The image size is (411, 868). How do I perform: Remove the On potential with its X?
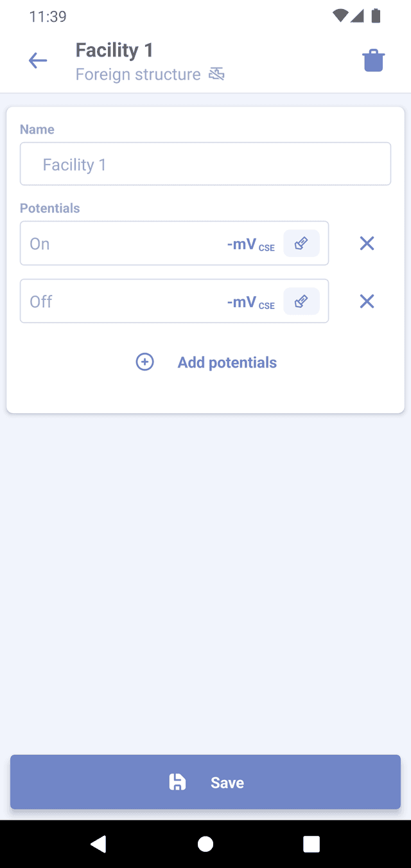coord(367,244)
